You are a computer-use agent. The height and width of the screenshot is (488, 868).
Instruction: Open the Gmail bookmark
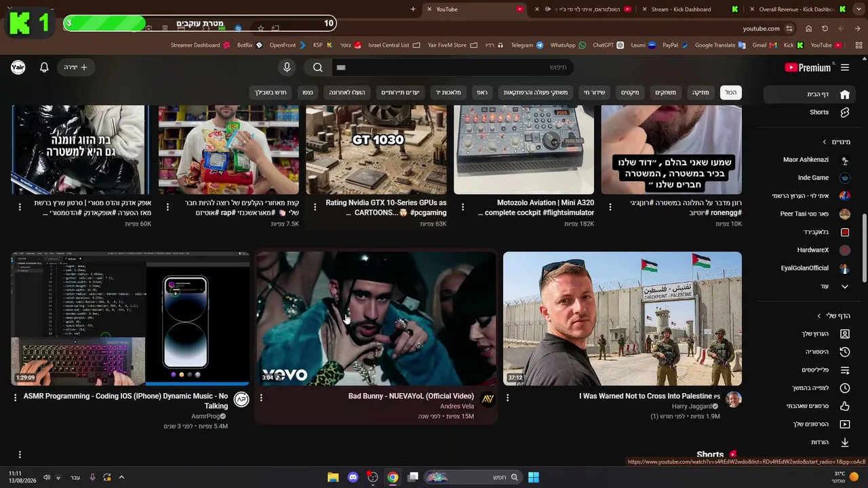[764, 45]
